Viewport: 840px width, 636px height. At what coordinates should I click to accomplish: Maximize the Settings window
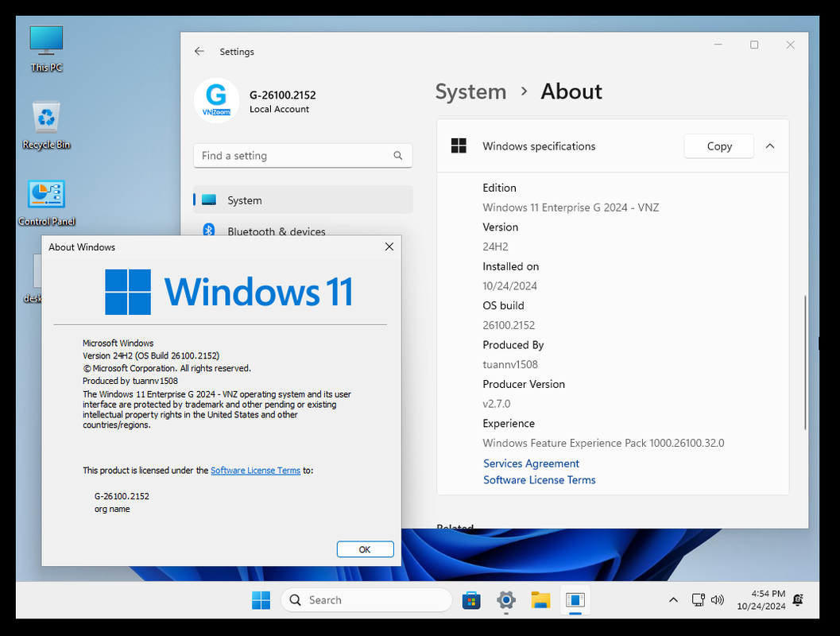pyautogui.click(x=754, y=45)
